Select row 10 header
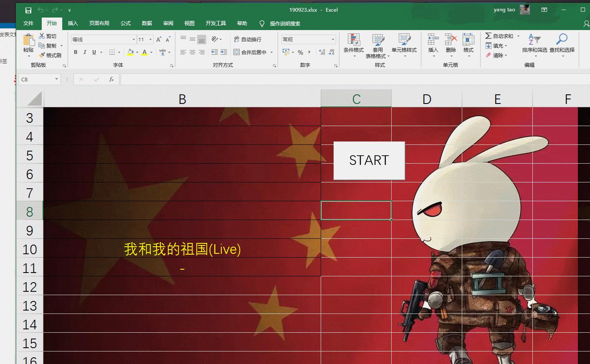 click(30, 250)
